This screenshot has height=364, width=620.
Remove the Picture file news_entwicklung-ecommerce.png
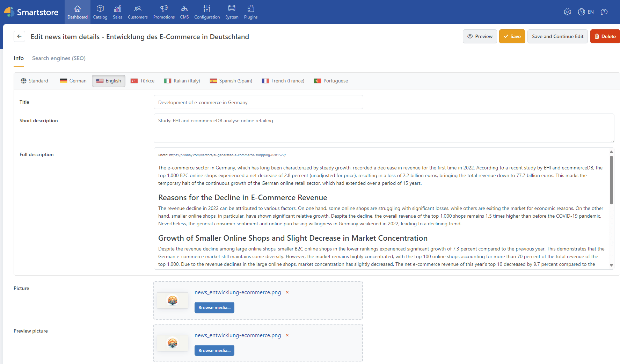(287, 292)
